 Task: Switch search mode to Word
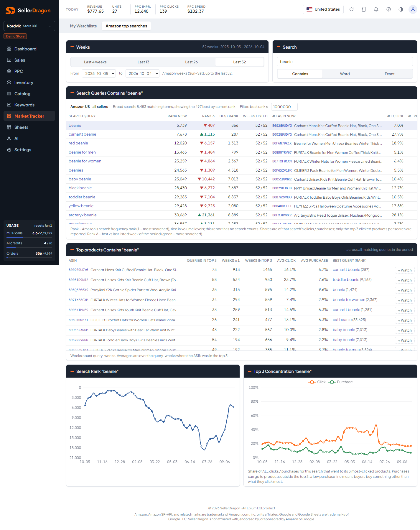pos(345,74)
